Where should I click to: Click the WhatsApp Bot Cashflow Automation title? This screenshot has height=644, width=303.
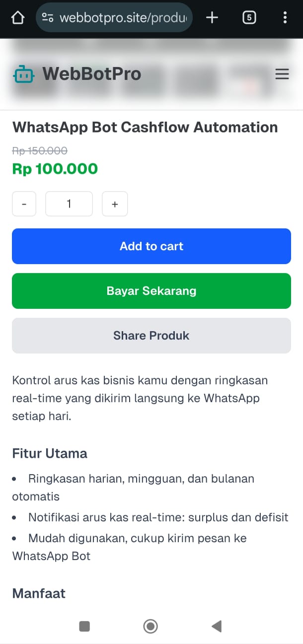[145, 127]
